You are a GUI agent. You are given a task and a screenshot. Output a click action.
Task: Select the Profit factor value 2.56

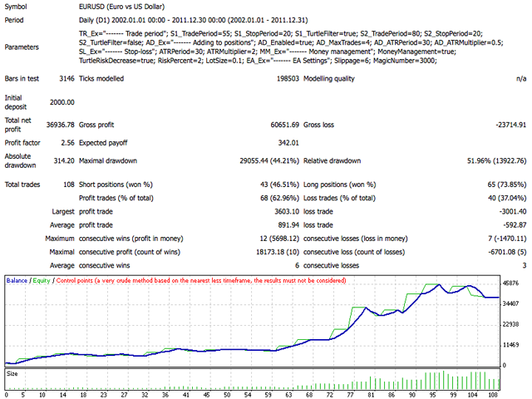pyautogui.click(x=65, y=140)
